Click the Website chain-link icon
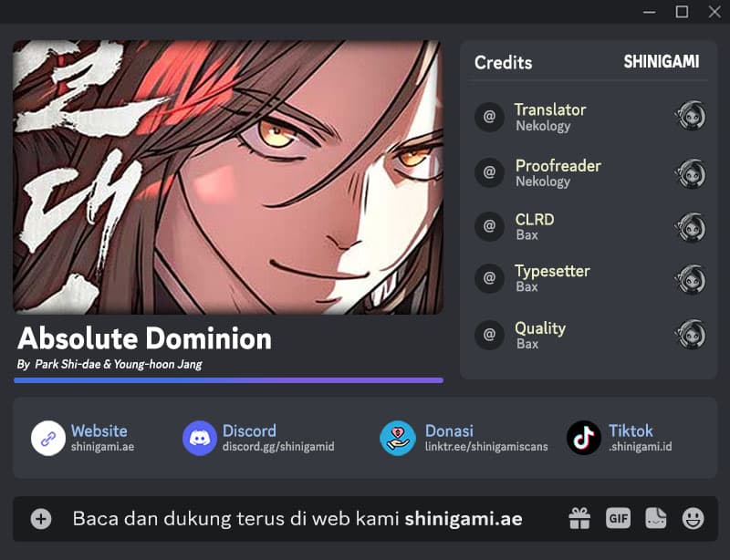 coord(48,438)
